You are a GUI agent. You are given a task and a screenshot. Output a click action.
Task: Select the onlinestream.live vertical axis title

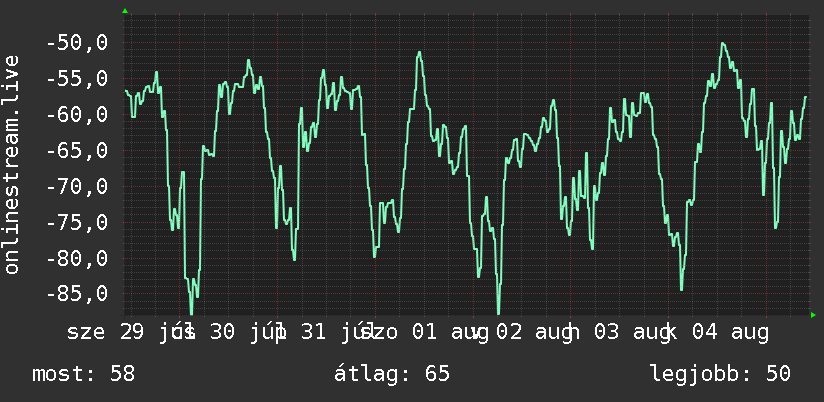12,164
